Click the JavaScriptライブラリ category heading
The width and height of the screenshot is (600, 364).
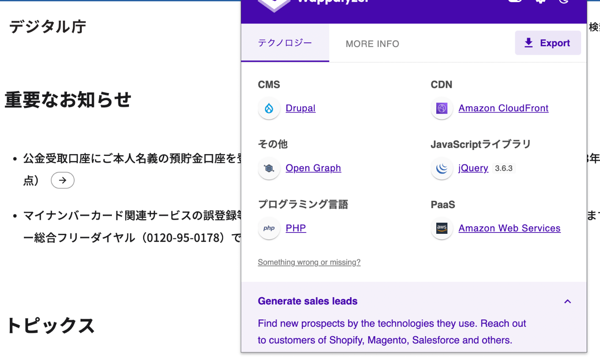click(x=481, y=144)
